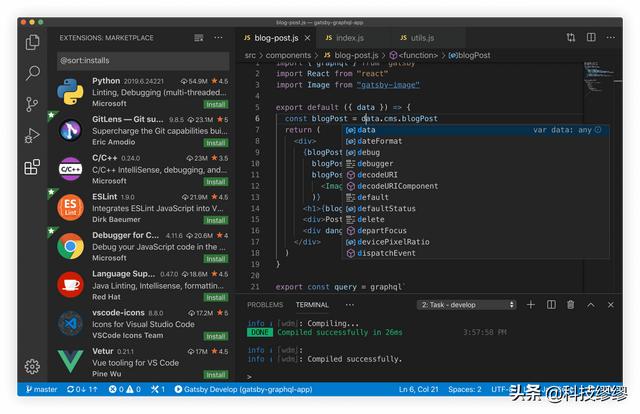640x414 pixels.
Task: Open the Run and Debug view
Action: tap(33, 135)
